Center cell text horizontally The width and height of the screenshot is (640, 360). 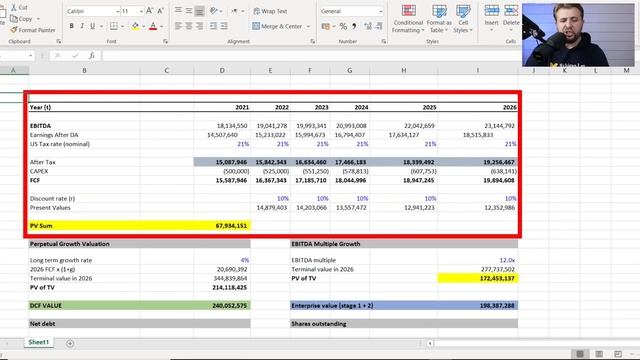point(189,26)
